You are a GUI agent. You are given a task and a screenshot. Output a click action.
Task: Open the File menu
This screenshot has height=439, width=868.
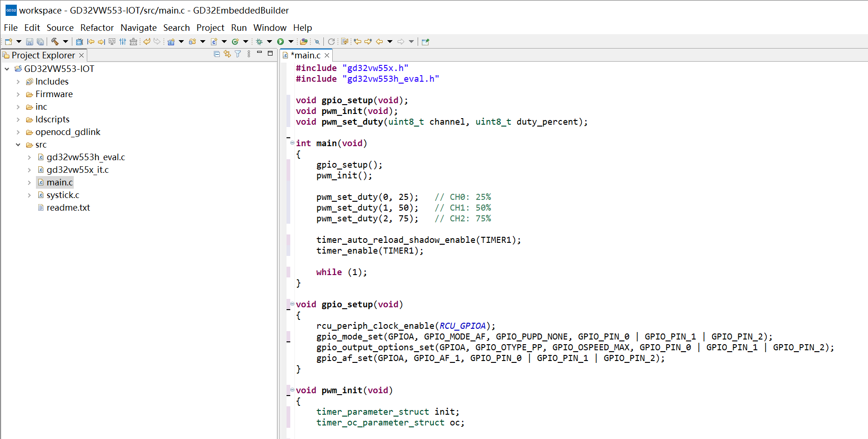click(11, 28)
